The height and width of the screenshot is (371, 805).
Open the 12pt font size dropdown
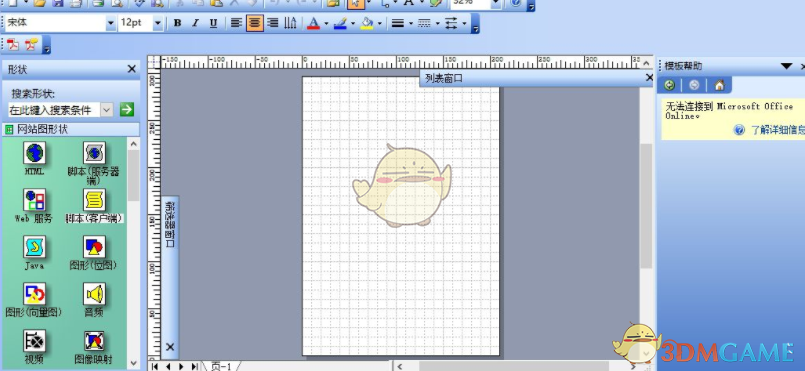[x=158, y=23]
